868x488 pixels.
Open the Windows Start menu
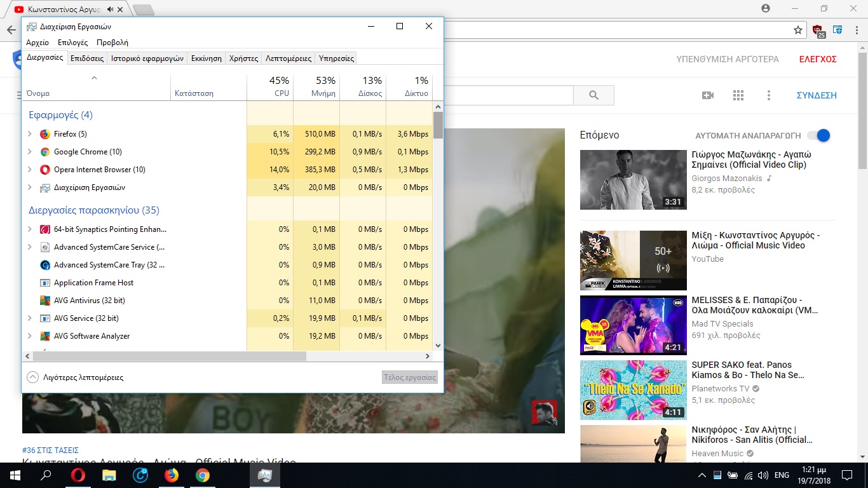point(15,475)
